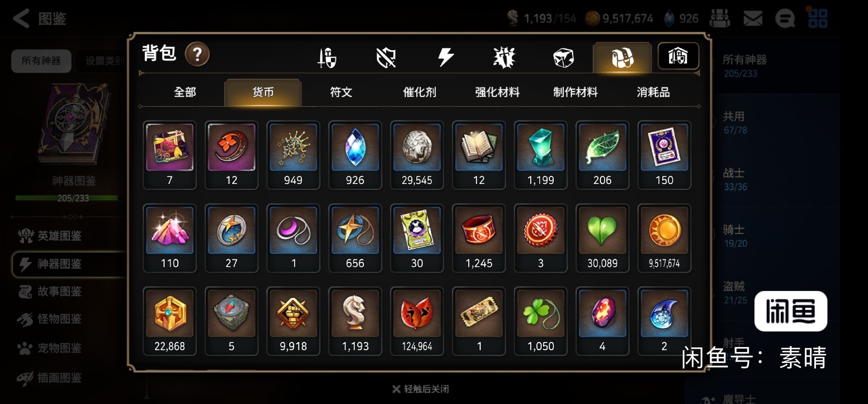868x404 pixels.
Task: Open the chat bubble icon
Action: [x=785, y=19]
